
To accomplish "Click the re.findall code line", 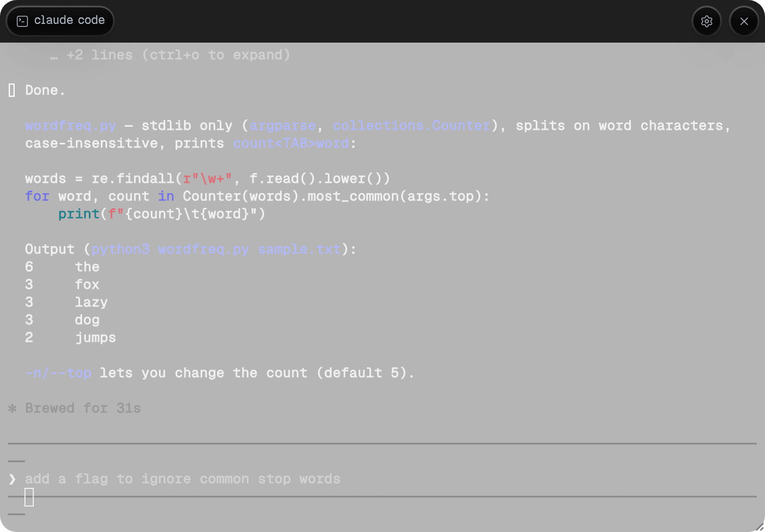I will [207, 179].
